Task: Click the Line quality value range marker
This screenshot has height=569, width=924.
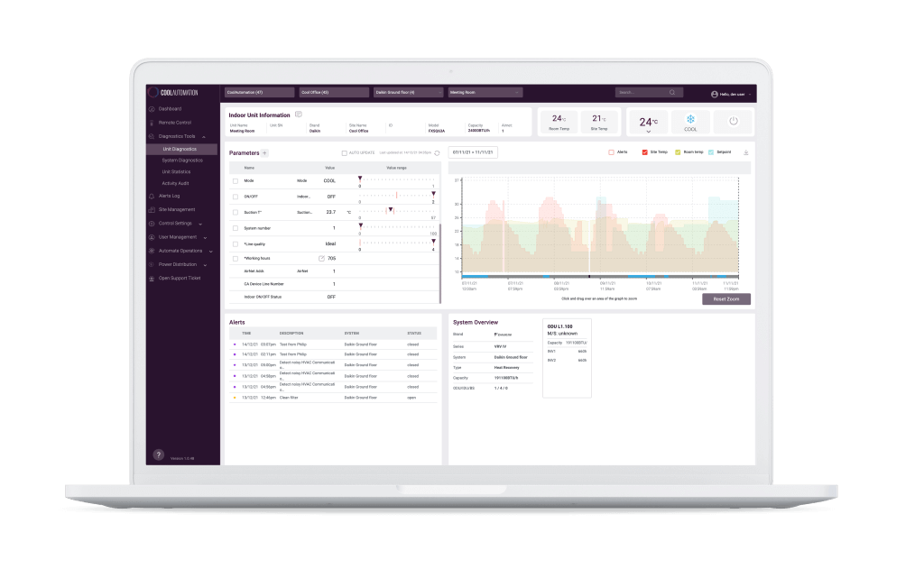Action: (x=434, y=242)
